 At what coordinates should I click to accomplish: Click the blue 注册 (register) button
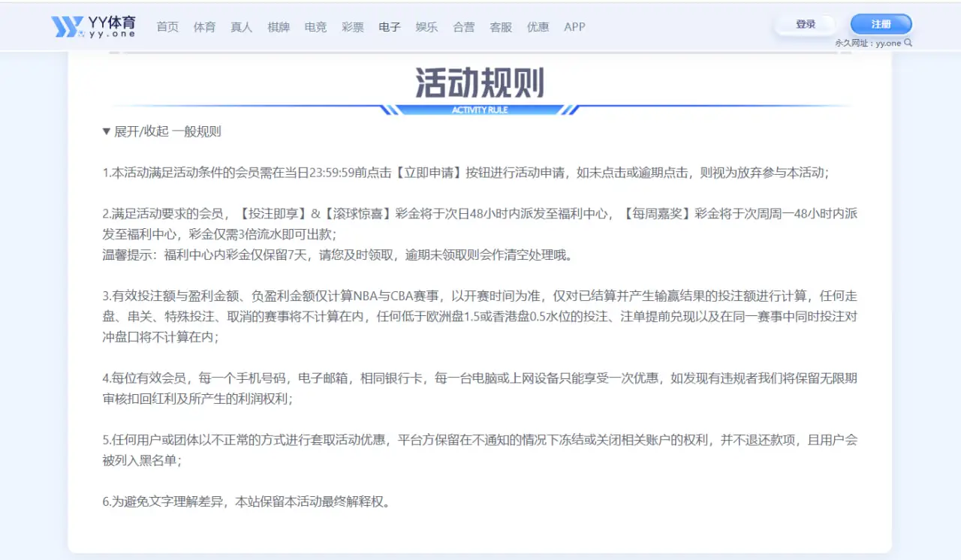tap(881, 23)
